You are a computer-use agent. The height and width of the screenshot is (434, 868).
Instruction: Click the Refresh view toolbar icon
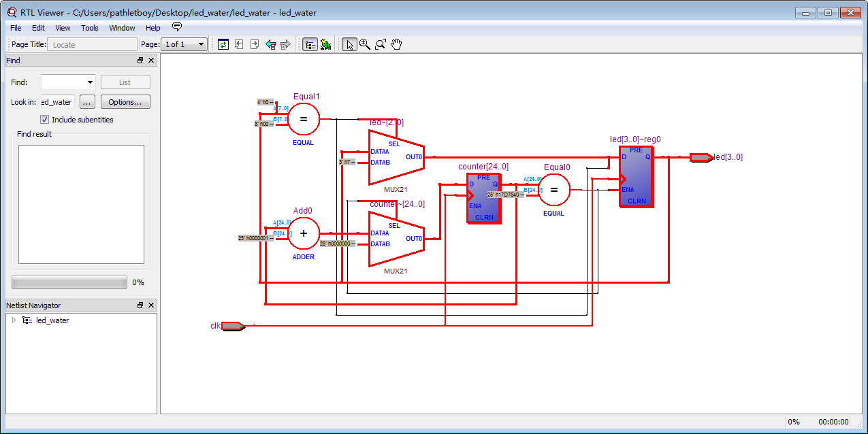(223, 44)
